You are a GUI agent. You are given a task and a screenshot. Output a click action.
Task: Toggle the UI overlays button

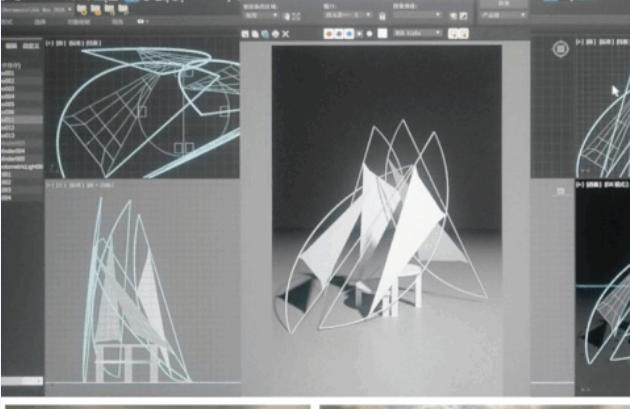[x=453, y=34]
